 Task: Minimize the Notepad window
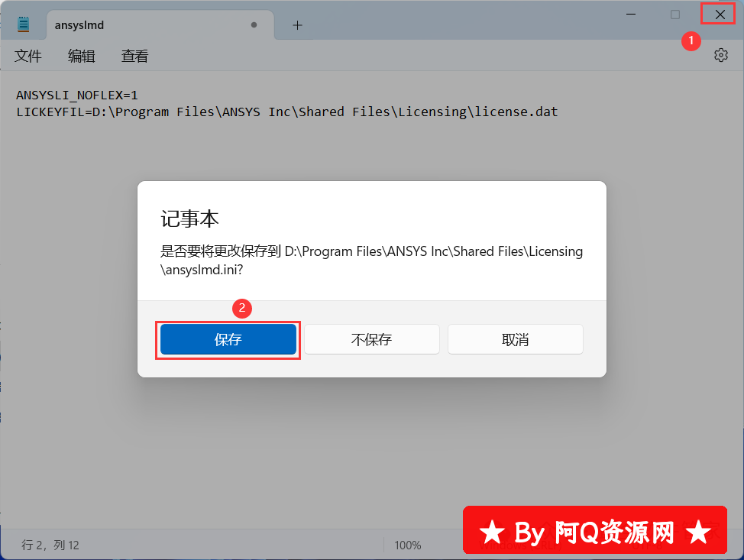631,15
